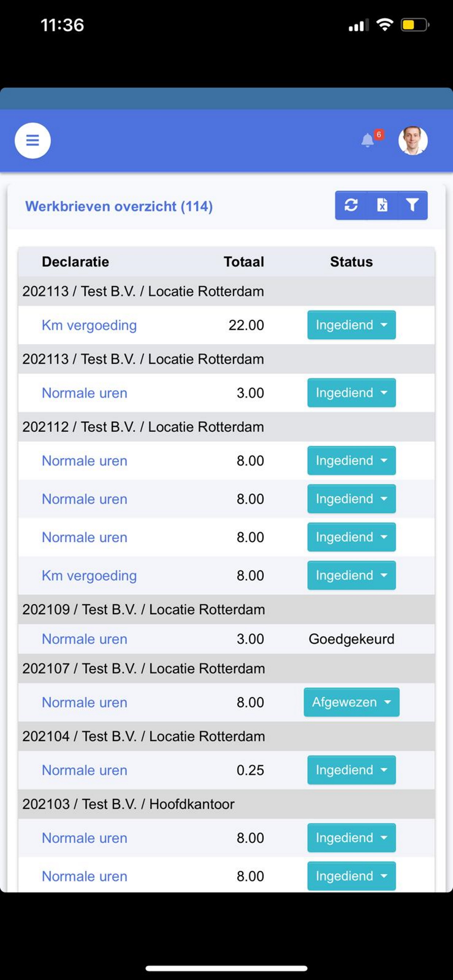This screenshot has height=980, width=453.
Task: Click the Totaal column header
Action: 244,262
